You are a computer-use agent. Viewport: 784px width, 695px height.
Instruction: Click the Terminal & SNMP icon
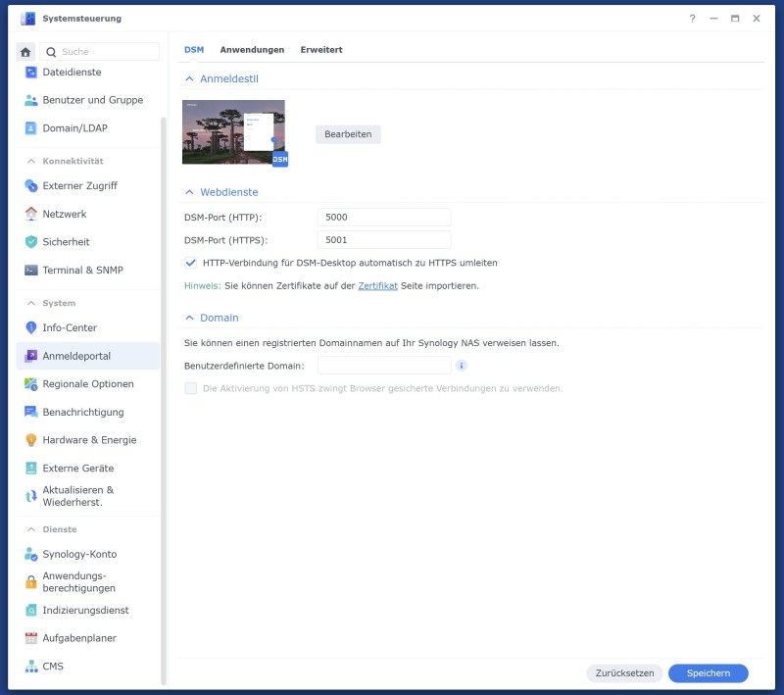tap(31, 270)
